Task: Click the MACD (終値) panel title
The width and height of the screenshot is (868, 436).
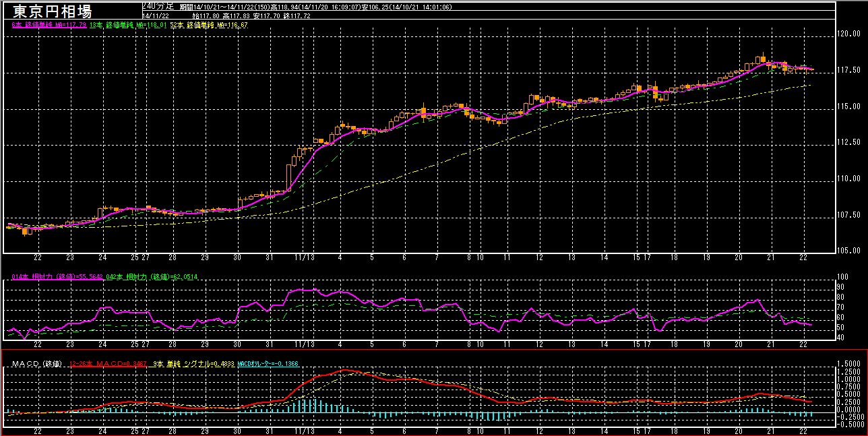Action: click(x=37, y=364)
